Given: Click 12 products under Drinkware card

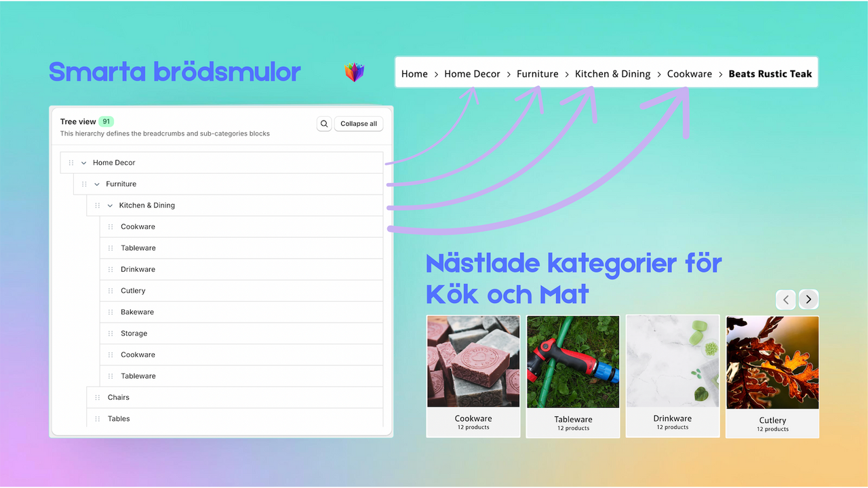Looking at the screenshot, I should pyautogui.click(x=673, y=428).
